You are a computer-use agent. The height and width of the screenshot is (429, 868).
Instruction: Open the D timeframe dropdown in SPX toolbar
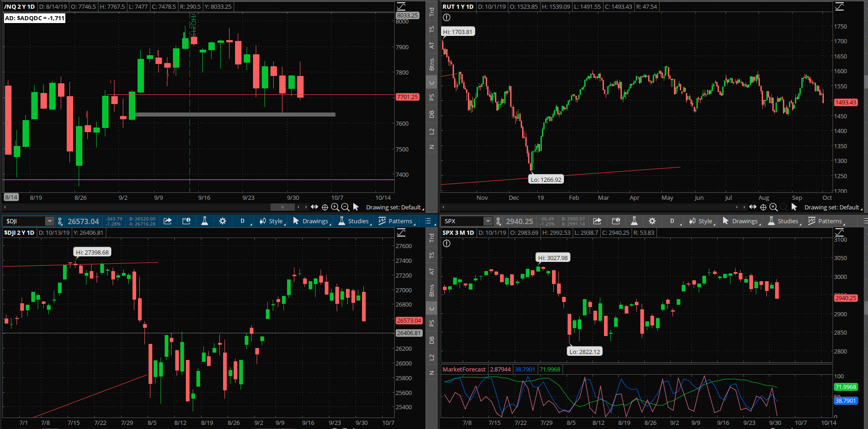pos(673,221)
